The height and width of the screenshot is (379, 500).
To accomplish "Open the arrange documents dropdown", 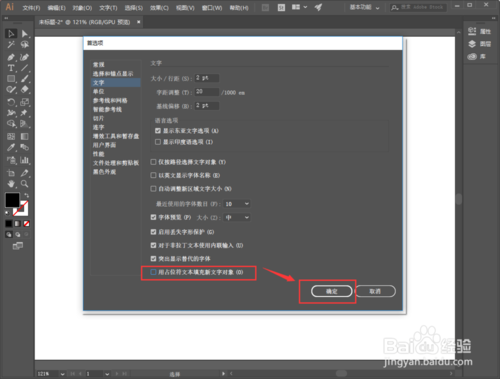I will pyautogui.click(x=299, y=7).
